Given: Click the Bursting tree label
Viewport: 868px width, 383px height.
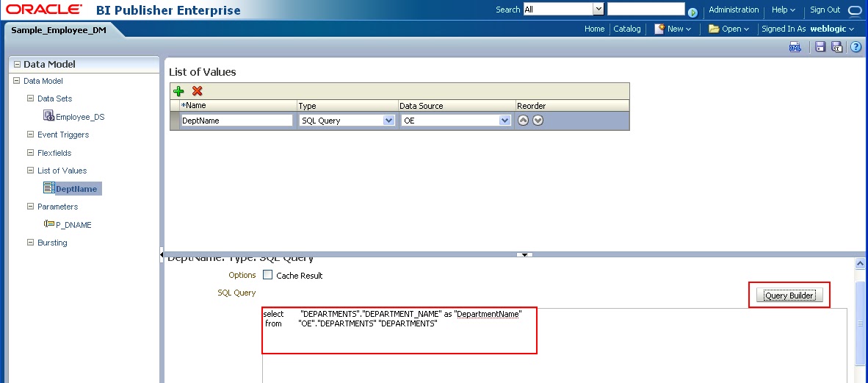Looking at the screenshot, I should pos(52,243).
